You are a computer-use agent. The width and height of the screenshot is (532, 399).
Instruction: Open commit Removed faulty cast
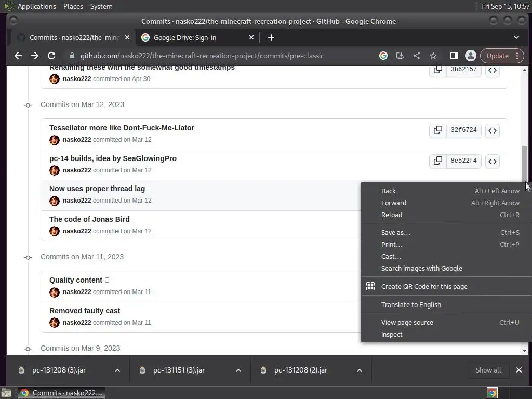tap(85, 311)
